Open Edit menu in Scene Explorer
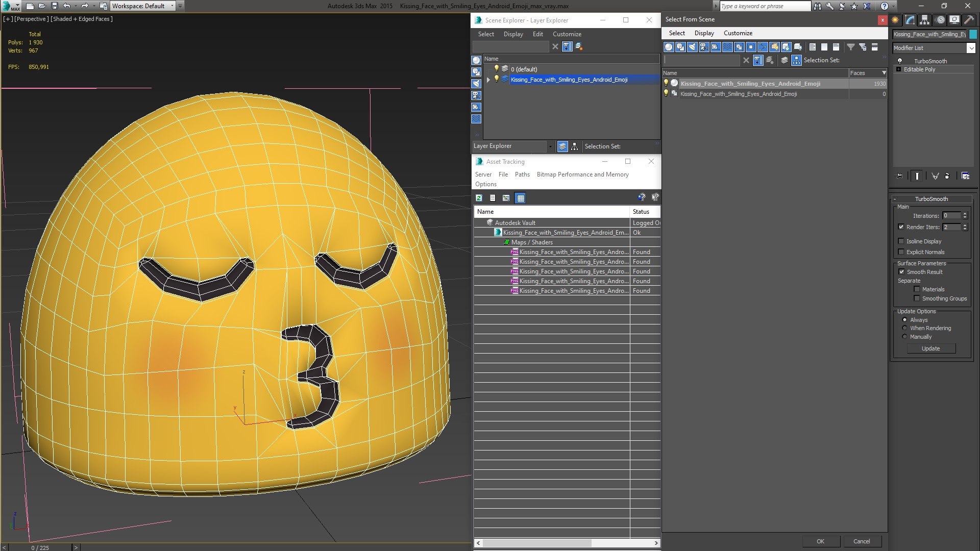This screenshot has width=980, height=551. click(x=537, y=34)
